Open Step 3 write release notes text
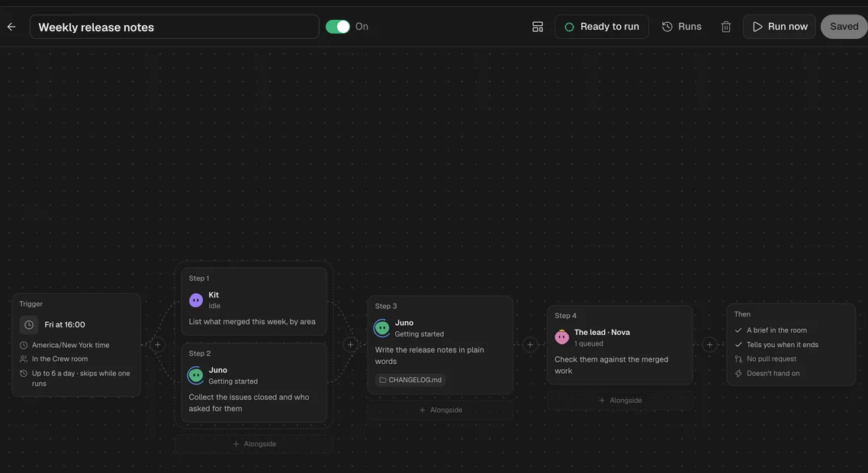Image resolution: width=868 pixels, height=473 pixels. pos(429,356)
